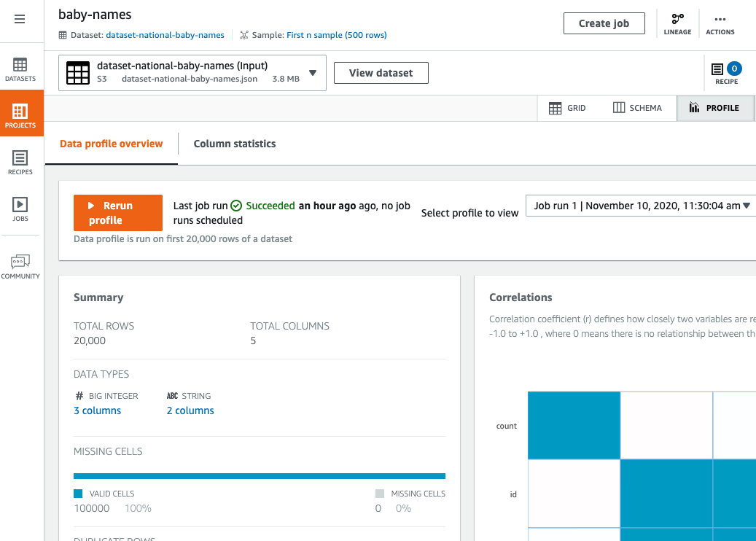Open the hamburger navigation menu
756x541 pixels.
tap(20, 20)
